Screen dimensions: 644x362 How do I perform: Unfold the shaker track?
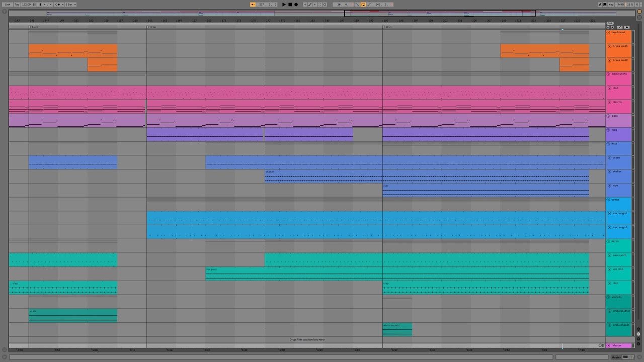609,172
